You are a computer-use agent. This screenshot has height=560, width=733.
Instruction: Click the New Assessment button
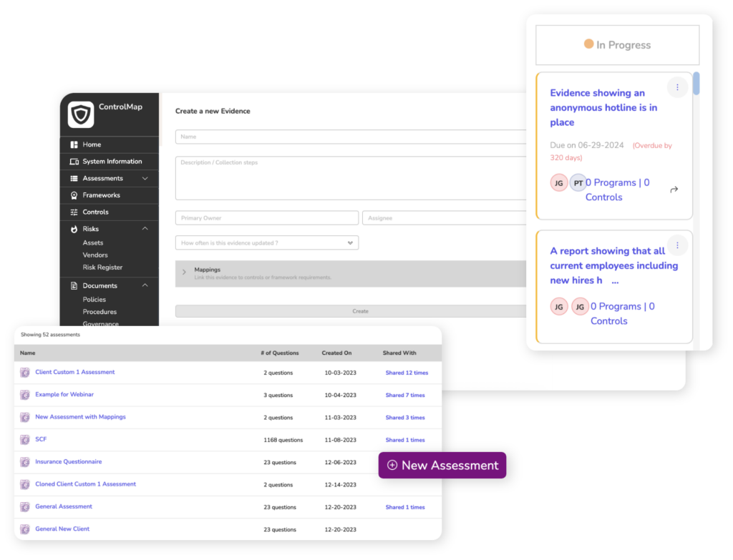(x=442, y=465)
